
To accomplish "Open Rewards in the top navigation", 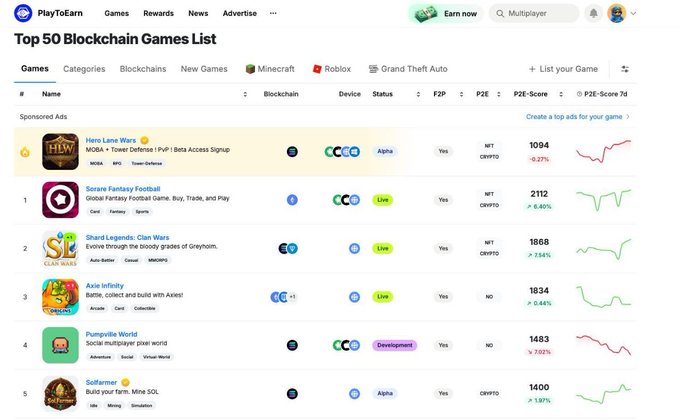I will 158,13.
